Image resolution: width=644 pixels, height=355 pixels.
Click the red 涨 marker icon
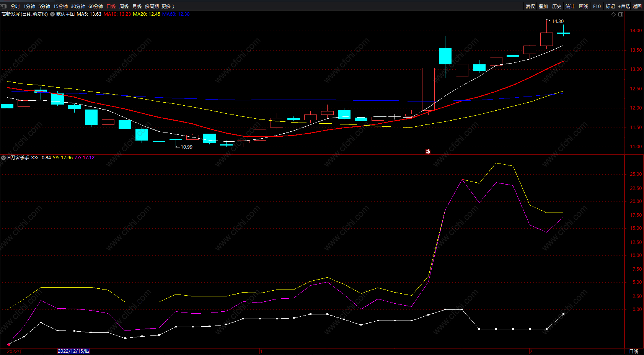pos(428,152)
